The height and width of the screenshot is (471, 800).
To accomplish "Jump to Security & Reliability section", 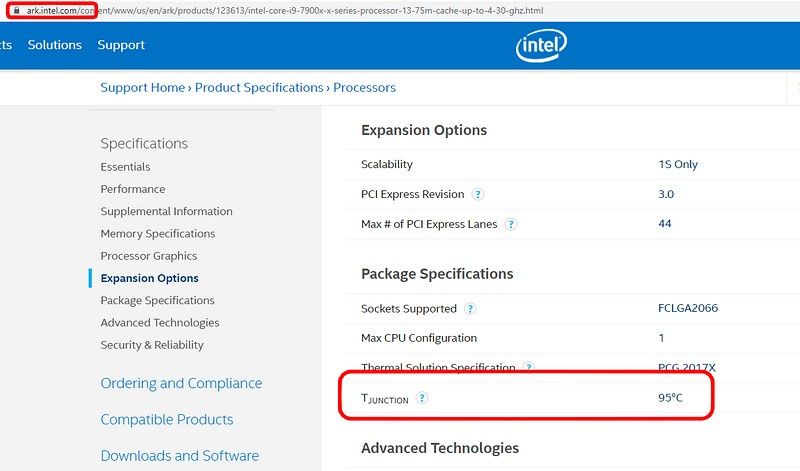I will [x=152, y=345].
